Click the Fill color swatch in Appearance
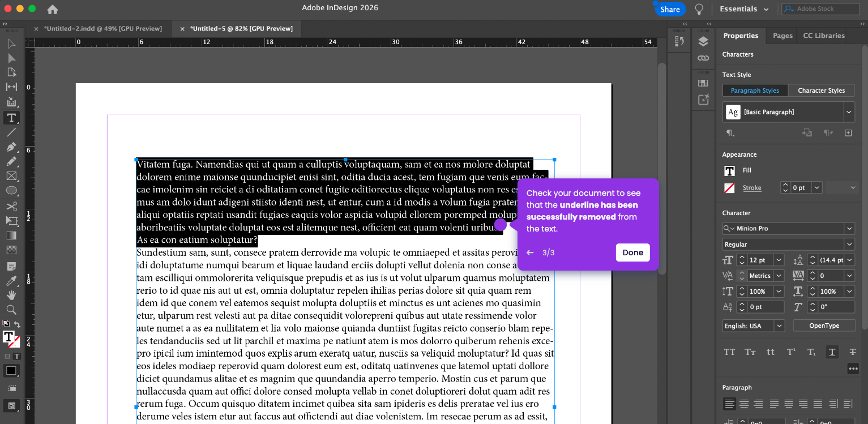 [x=729, y=171]
